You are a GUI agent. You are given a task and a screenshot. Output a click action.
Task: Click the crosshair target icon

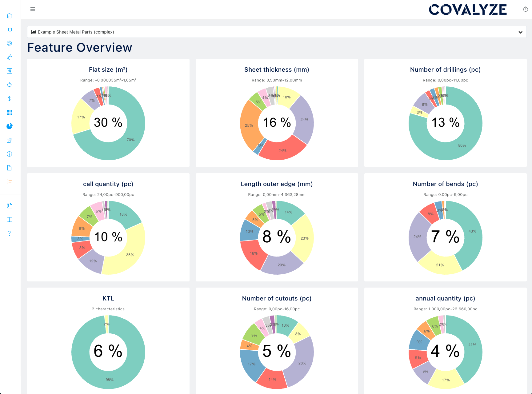tap(10, 85)
